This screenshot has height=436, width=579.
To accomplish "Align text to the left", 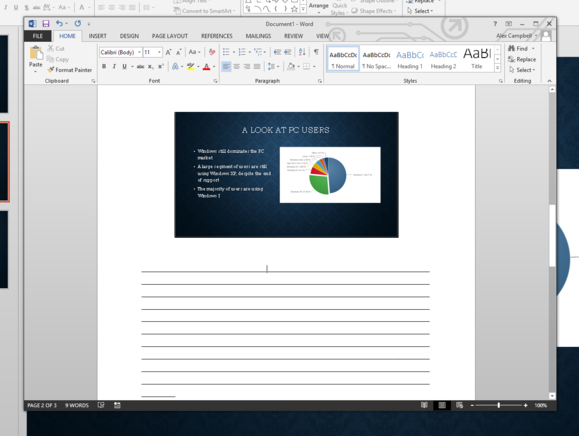I will coord(226,66).
